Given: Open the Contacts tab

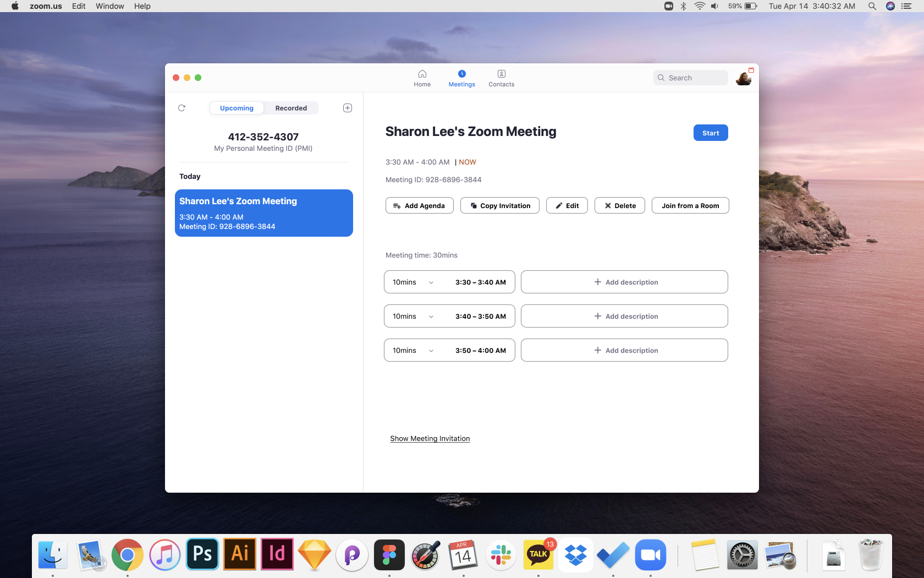Looking at the screenshot, I should tap(501, 78).
